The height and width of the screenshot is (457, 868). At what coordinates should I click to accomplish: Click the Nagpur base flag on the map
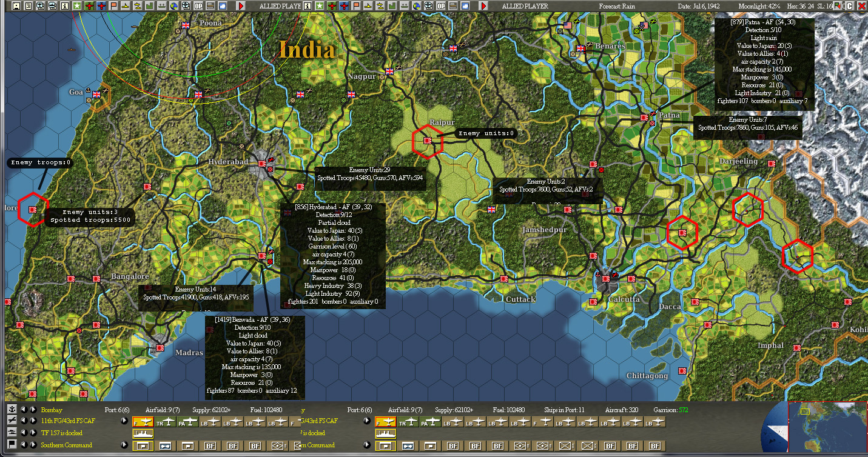coord(389,71)
